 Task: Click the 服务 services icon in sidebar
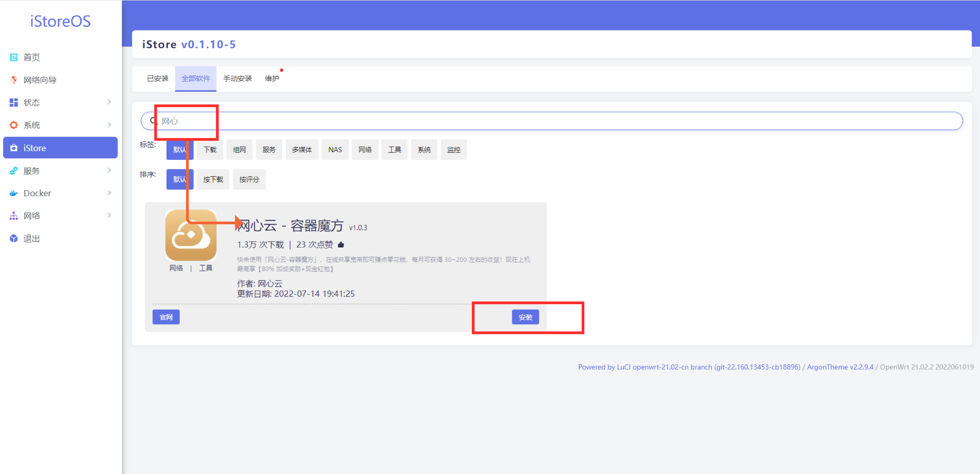(x=14, y=171)
